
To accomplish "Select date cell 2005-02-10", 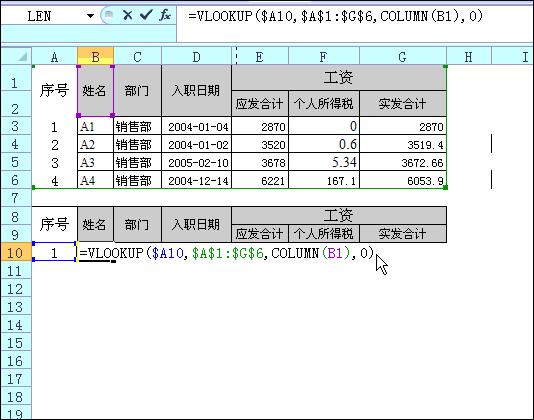I will [197, 162].
